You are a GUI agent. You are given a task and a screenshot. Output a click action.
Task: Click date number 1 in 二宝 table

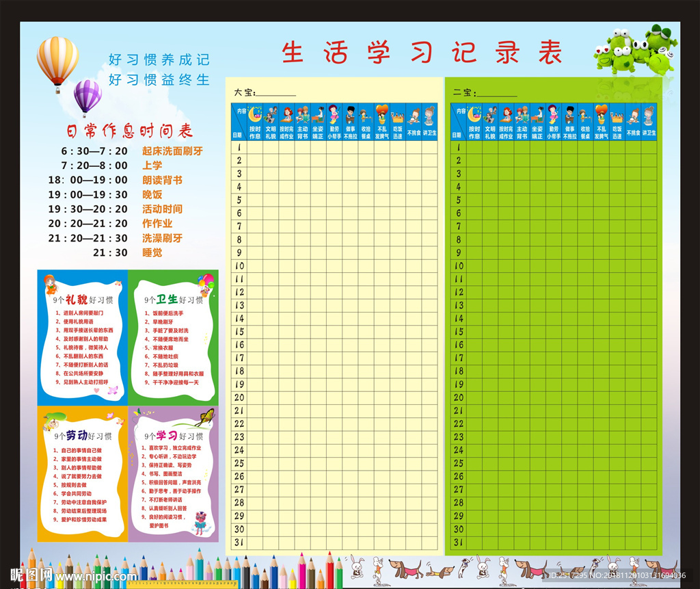[459, 148]
